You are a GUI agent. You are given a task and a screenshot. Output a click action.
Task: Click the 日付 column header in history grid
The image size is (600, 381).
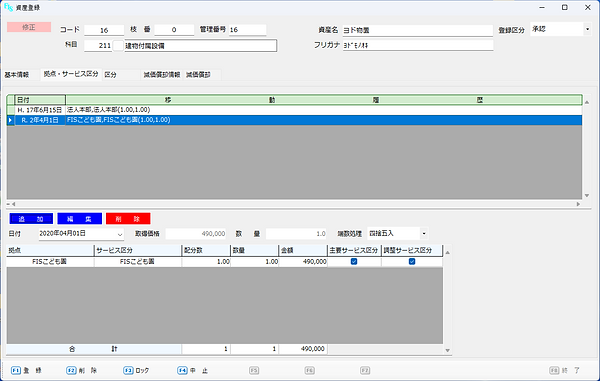pyautogui.click(x=40, y=100)
